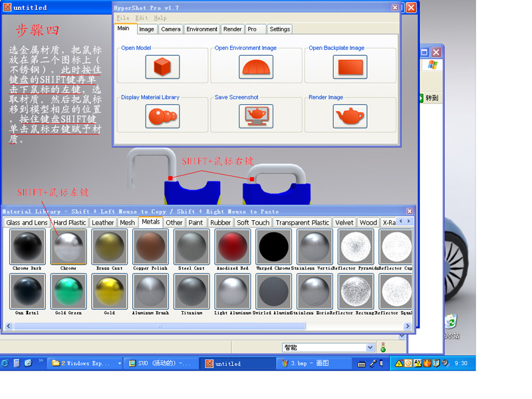This screenshot has height=399, width=532.
Task: Save Screenshot teapot monitor icon
Action: coord(256,116)
